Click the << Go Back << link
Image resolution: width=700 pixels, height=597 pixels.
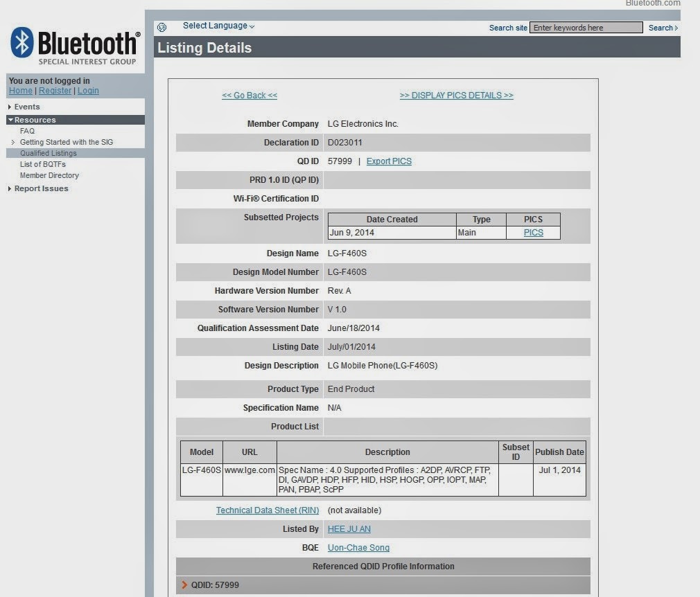[x=250, y=96]
